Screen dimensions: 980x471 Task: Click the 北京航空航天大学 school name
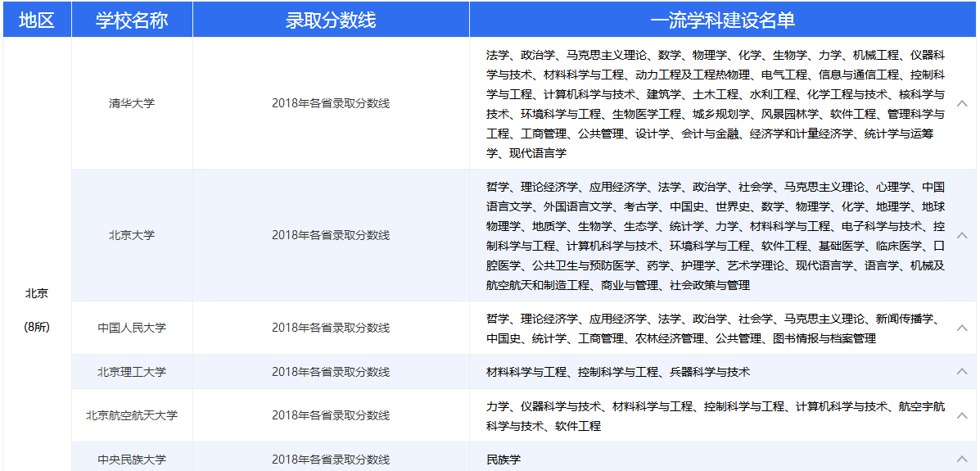132,415
